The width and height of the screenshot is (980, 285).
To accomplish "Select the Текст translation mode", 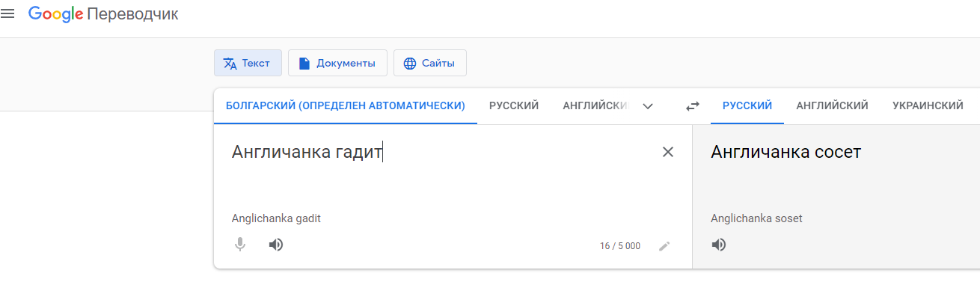I will (248, 63).
